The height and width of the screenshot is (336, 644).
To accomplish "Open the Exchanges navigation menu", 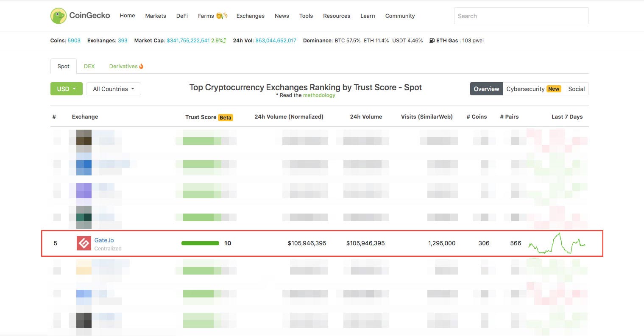I will 250,16.
